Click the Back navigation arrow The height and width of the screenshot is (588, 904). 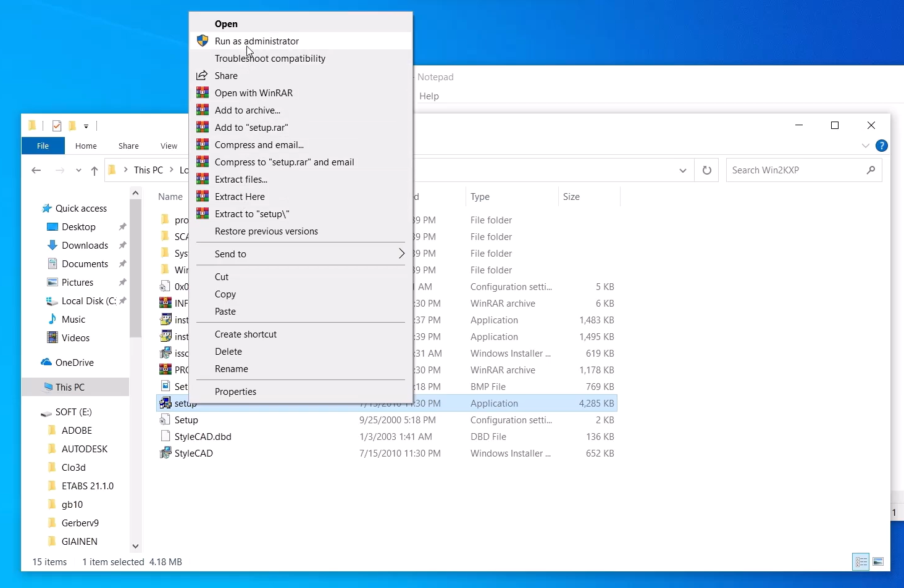coord(36,170)
